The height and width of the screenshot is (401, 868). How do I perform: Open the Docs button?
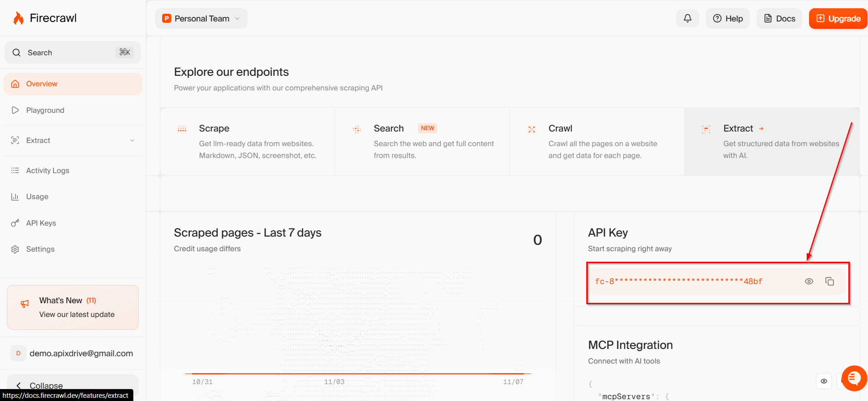point(779,18)
